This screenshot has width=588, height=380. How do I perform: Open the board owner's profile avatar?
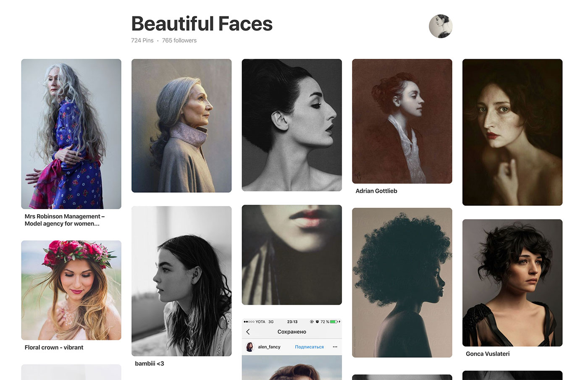coord(440,26)
